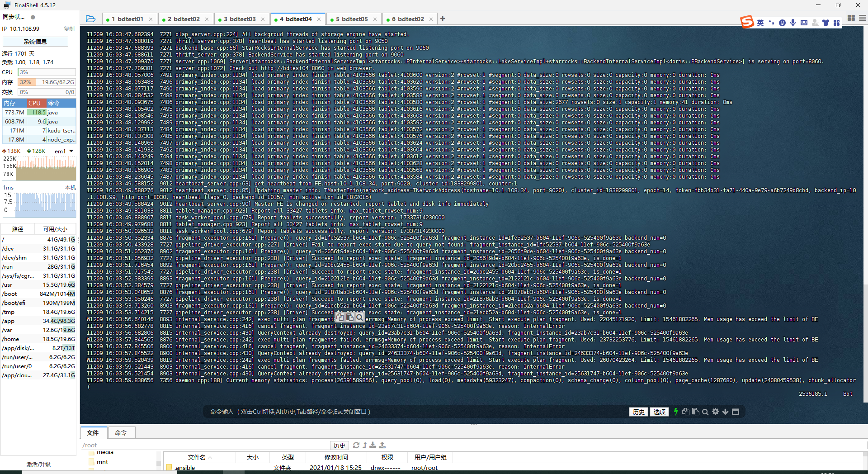Select the /app/disk/... disk row
Viewport: 868px width, 474px height.
pos(38,348)
